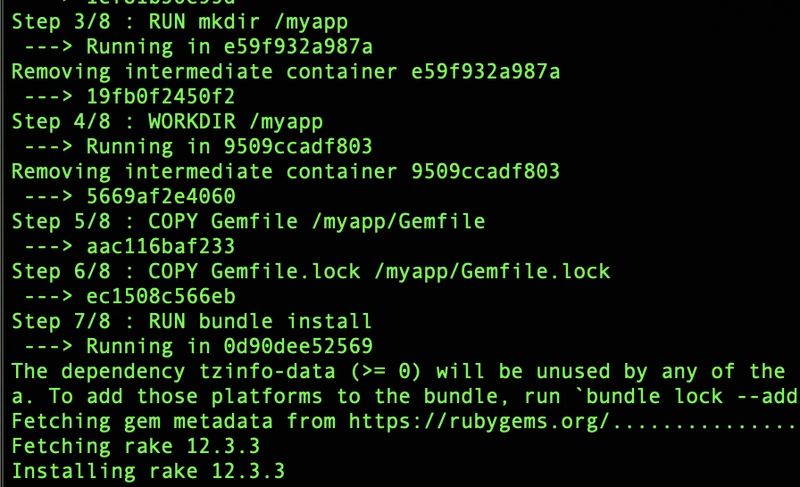Select the hash 5669af2e4060
This screenshot has height=487, width=800.
[161, 197]
